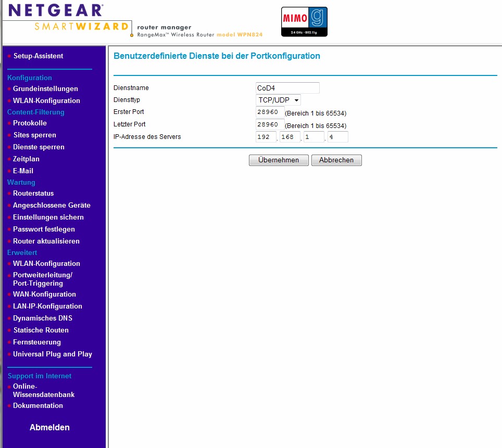Show Angeschlossene Geräte
Image resolution: width=502 pixels, height=448 pixels.
pyautogui.click(x=52, y=205)
